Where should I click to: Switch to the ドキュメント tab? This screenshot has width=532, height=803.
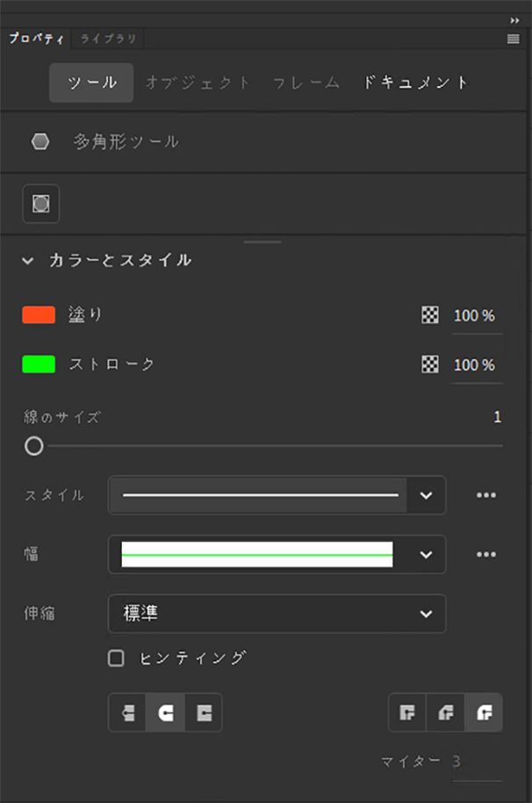[415, 82]
